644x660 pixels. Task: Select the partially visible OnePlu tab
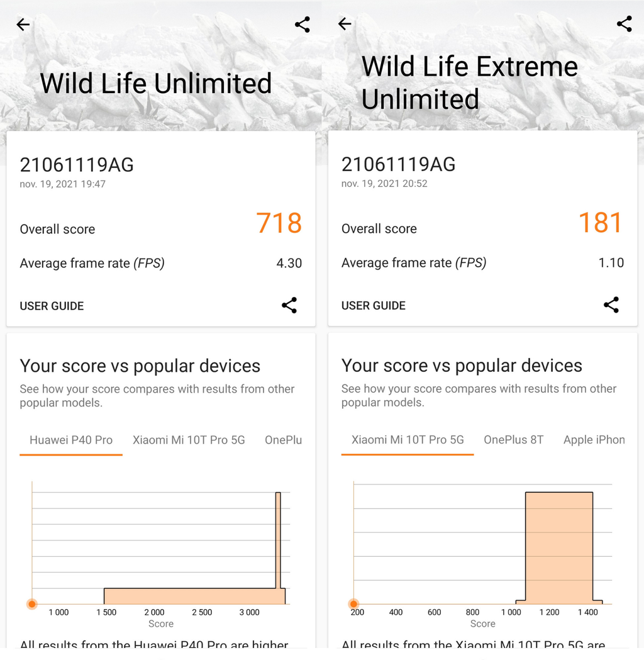284,440
